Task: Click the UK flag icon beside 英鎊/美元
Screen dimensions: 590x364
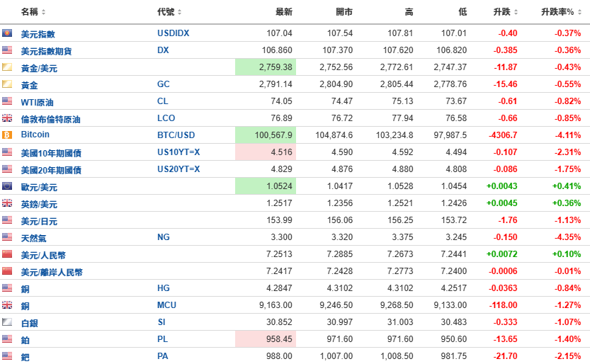Action: pyautogui.click(x=7, y=203)
